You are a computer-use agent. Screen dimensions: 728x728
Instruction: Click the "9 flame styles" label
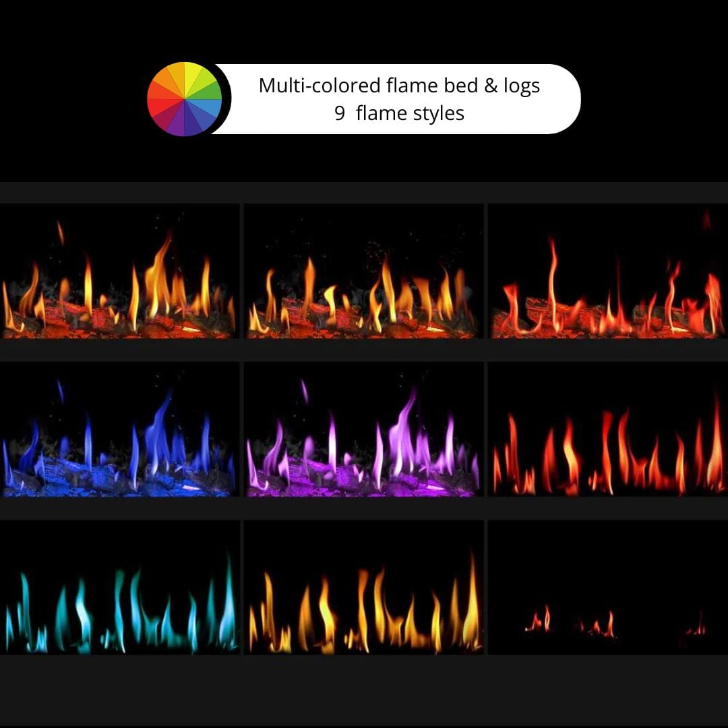click(399, 113)
